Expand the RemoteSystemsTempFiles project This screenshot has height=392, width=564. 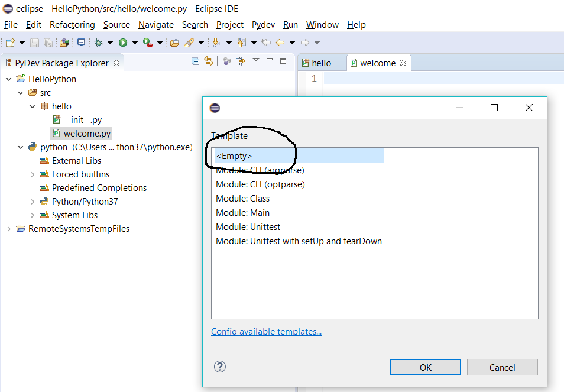point(9,229)
